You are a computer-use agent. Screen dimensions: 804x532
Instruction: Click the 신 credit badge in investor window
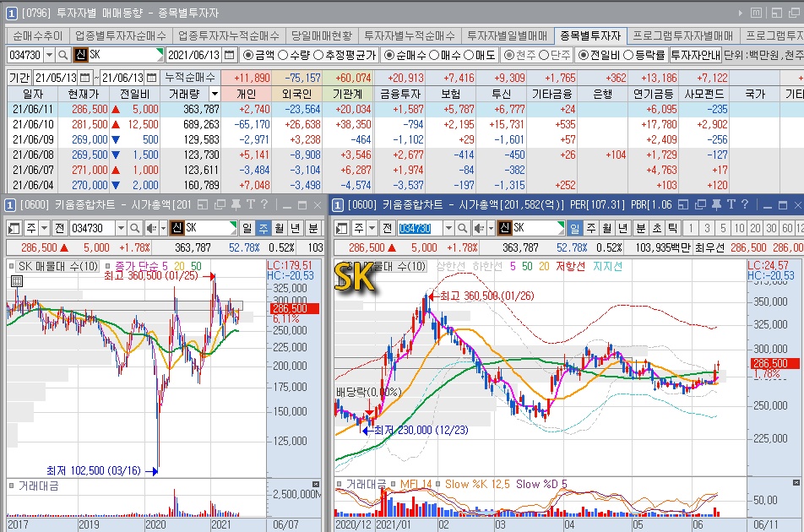80,54
